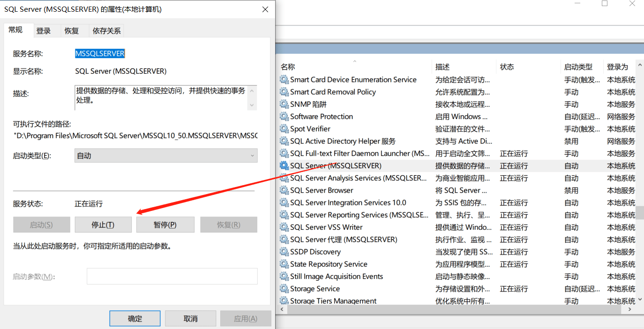Click 网络服务 login for SQL Active Directory Helper

click(x=621, y=141)
